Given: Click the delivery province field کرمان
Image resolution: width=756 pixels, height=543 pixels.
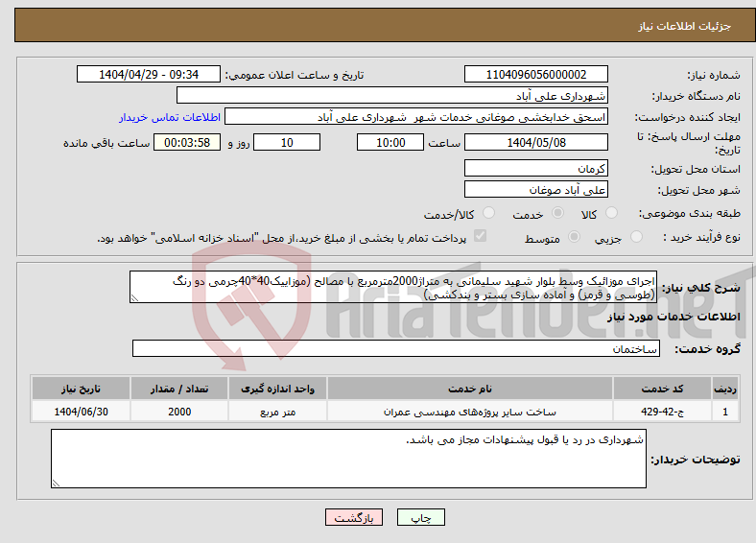Looking at the screenshot, I should pos(536,168).
